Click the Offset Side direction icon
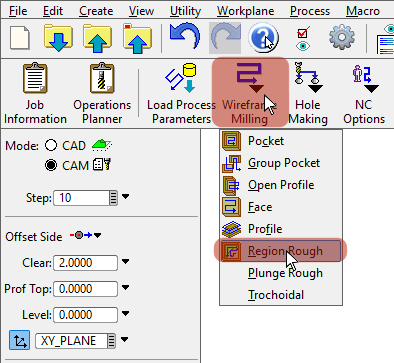Viewport: 394px width, 363px height. click(x=81, y=235)
